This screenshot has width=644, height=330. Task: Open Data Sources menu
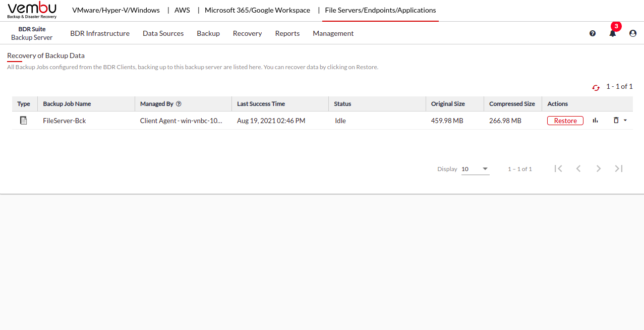point(163,33)
